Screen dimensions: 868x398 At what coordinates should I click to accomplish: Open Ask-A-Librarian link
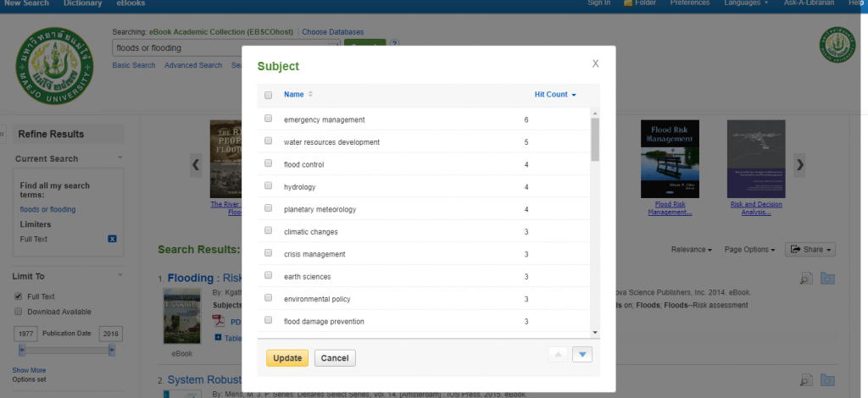[x=809, y=3]
